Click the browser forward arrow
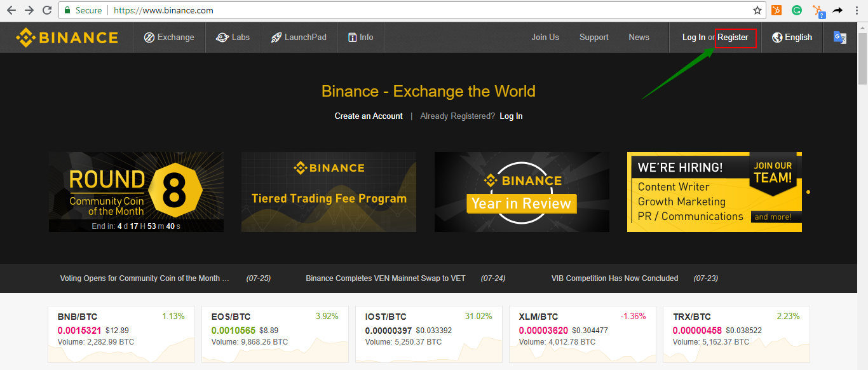The height and width of the screenshot is (370, 868). (x=29, y=10)
